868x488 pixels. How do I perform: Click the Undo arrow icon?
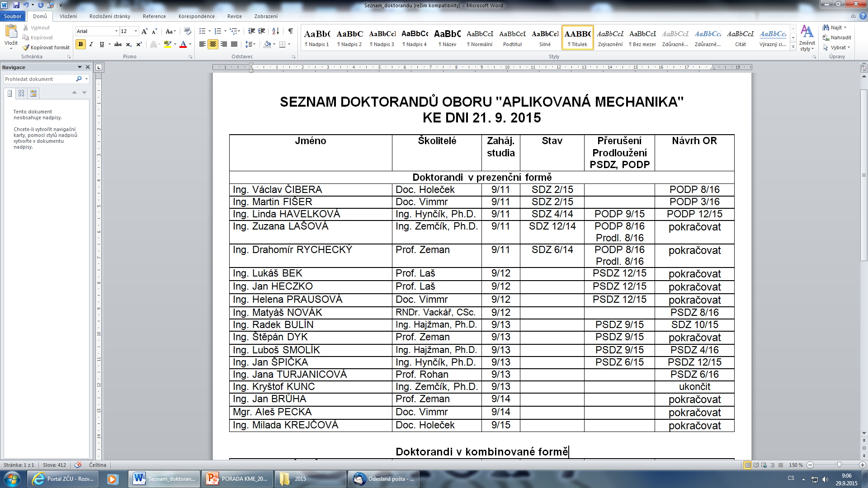(x=26, y=5)
